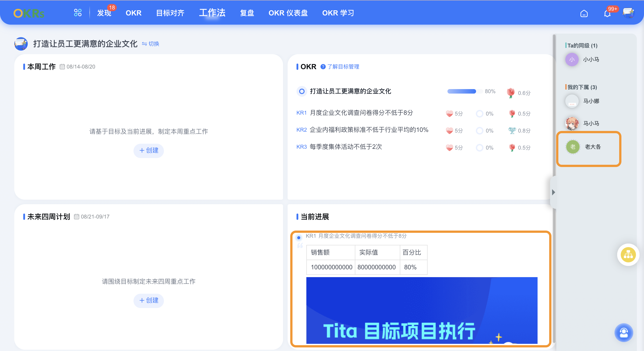This screenshot has height=351, width=644.
Task: Click KR1 月度企业文化调查问卷 text in 当前进展
Action: (356, 236)
